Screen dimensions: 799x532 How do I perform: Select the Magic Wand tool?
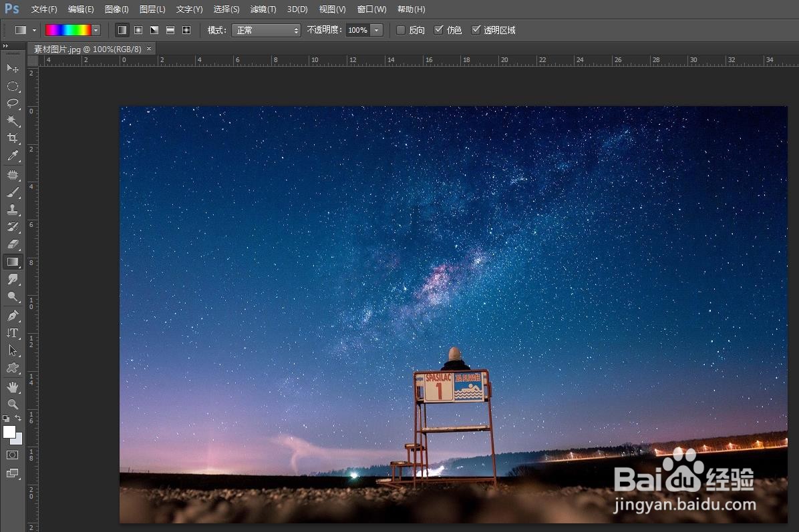coord(13,121)
